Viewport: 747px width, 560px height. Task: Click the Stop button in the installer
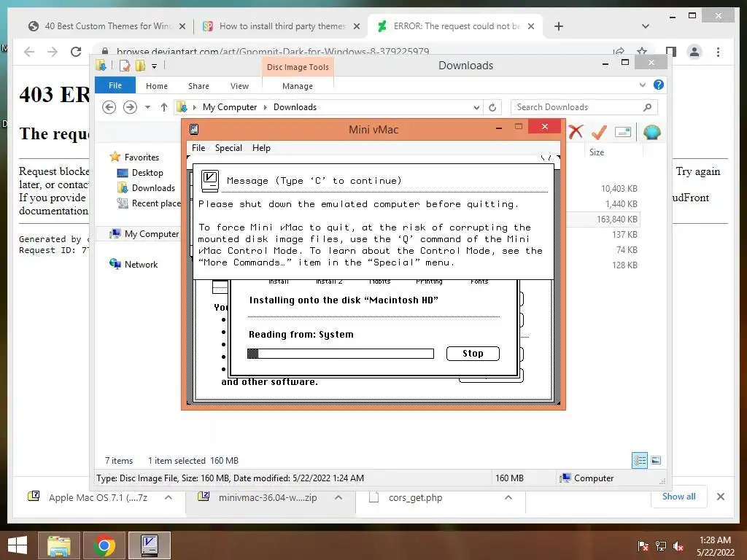(473, 354)
